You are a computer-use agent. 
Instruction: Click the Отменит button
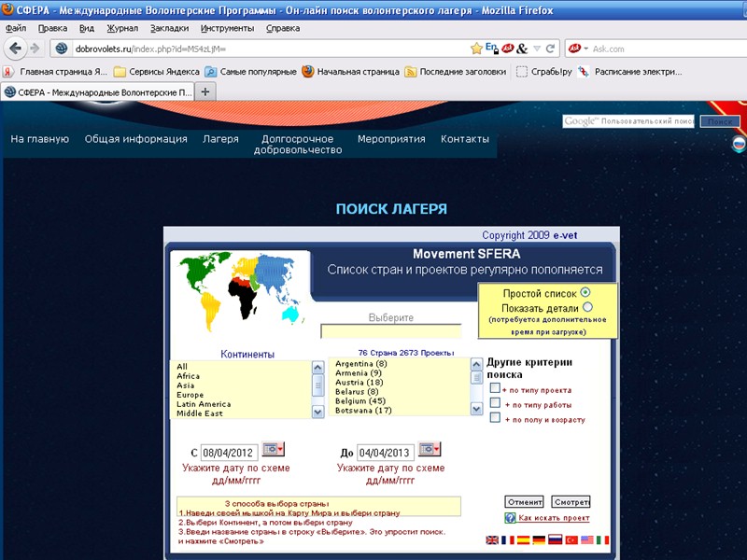click(524, 502)
